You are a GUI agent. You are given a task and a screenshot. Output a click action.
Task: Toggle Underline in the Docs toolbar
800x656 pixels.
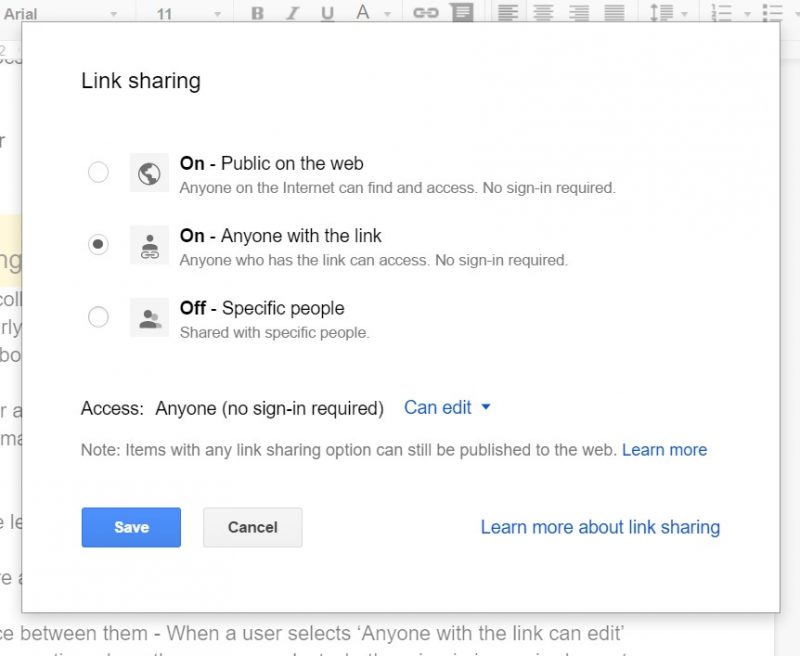[x=328, y=13]
